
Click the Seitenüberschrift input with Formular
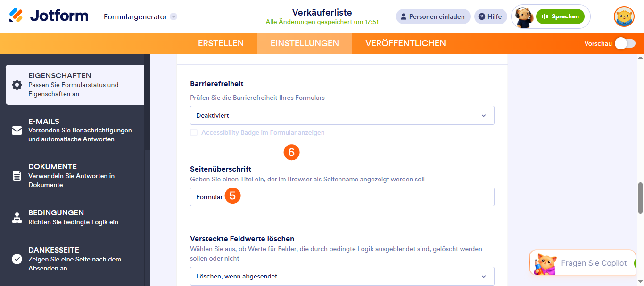[342, 197]
